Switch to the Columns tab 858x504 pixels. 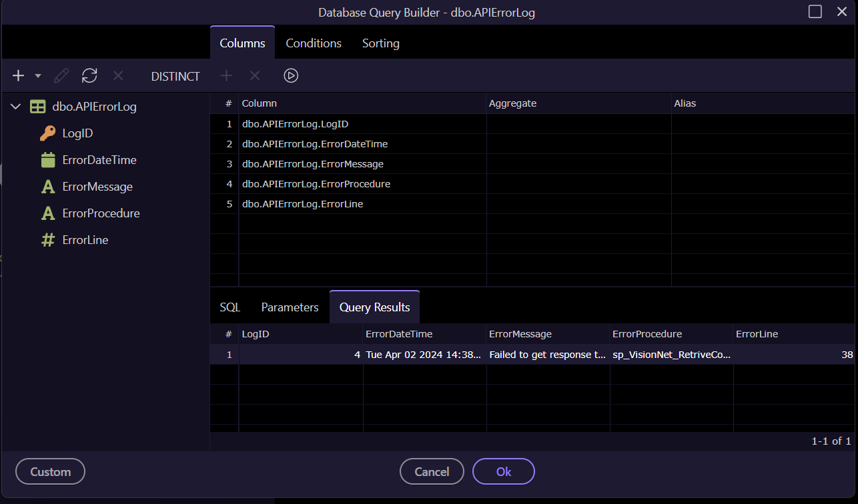[x=242, y=43]
